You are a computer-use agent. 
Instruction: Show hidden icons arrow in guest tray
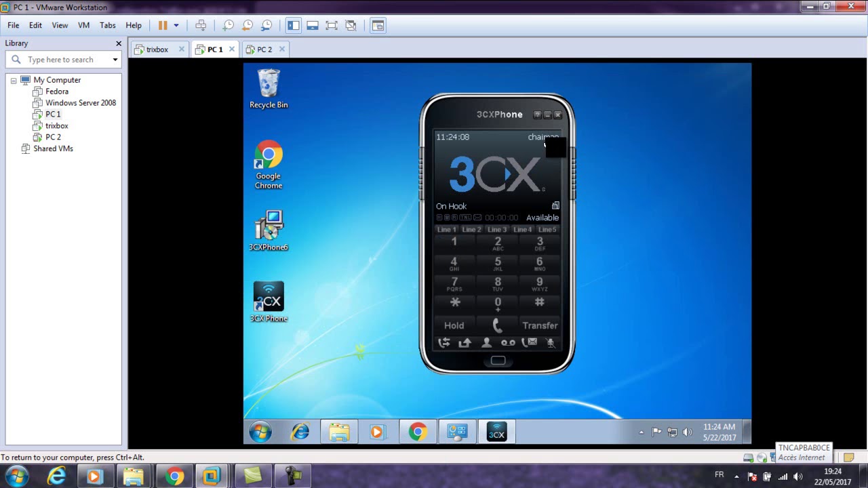641,432
